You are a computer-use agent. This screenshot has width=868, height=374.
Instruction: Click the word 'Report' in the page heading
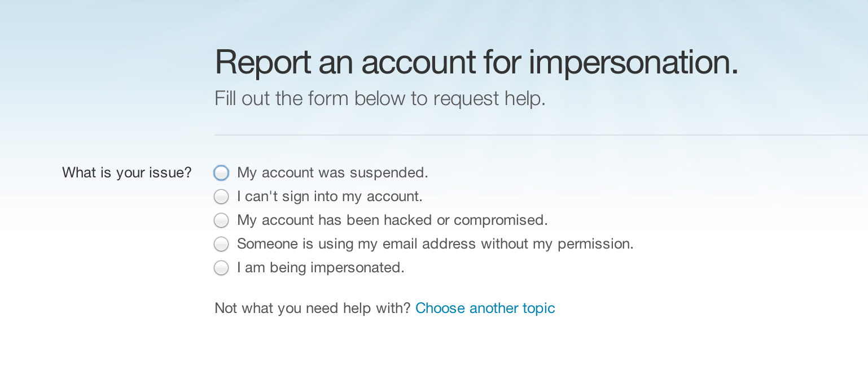coord(262,63)
